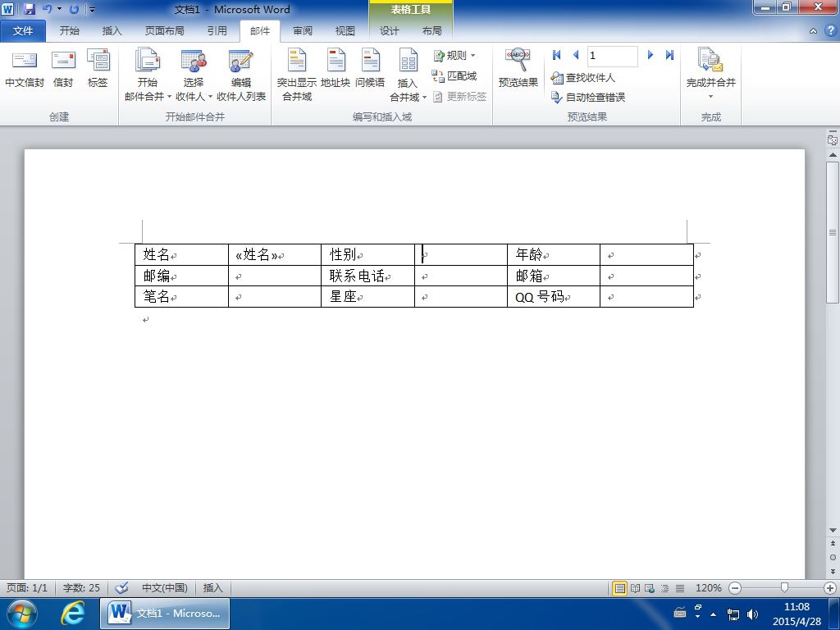Open the 规则 rules dropdown

454,55
